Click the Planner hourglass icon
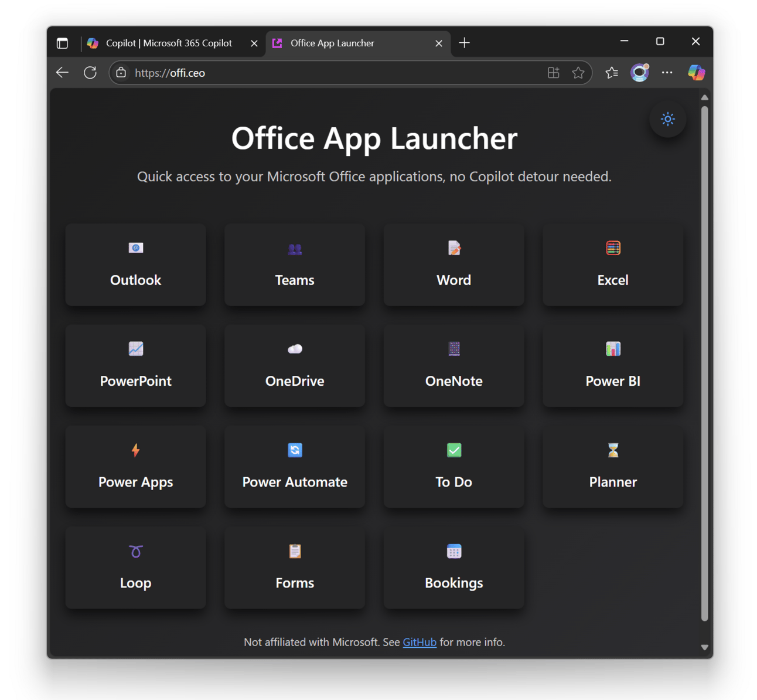This screenshot has height=700, width=757. (613, 450)
